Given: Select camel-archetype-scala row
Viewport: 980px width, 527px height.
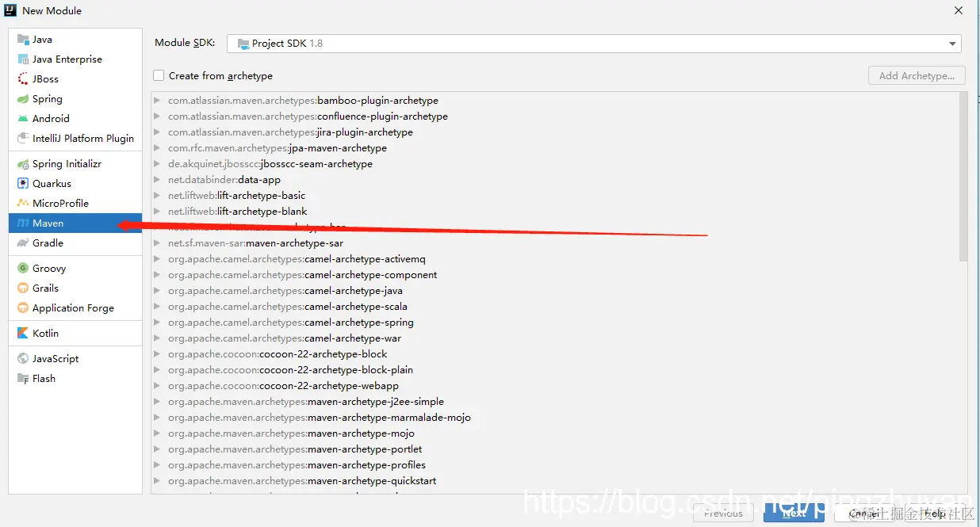Looking at the screenshot, I should click(x=555, y=307).
